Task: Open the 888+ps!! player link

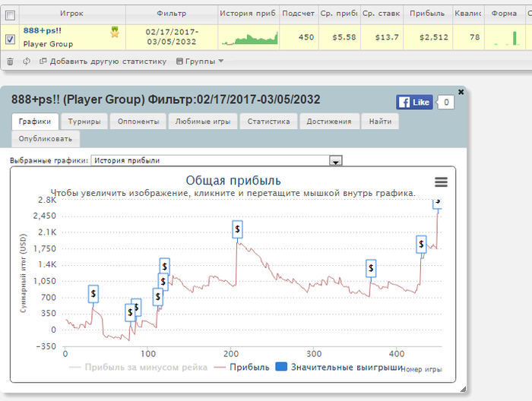Action: point(43,30)
